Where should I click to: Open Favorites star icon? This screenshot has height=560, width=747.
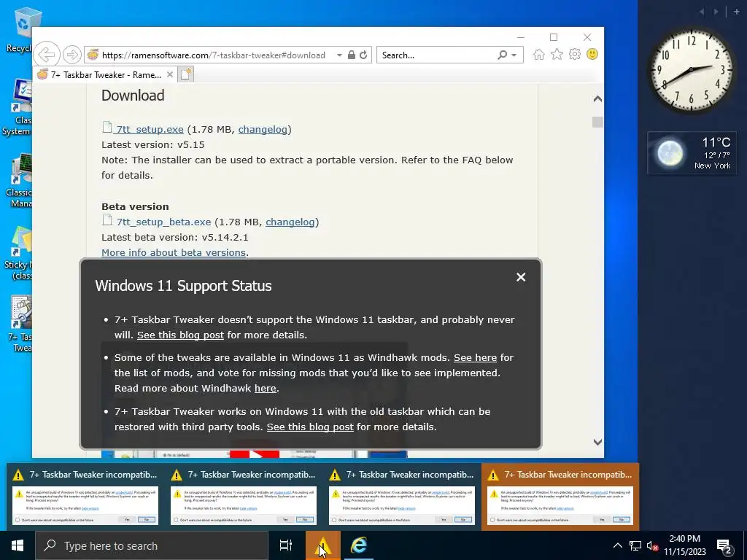(557, 54)
